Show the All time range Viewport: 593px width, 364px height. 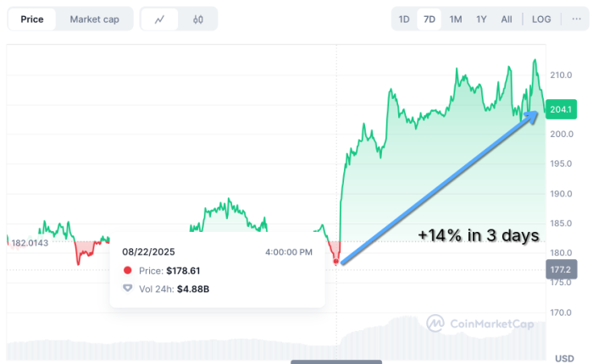coord(507,19)
